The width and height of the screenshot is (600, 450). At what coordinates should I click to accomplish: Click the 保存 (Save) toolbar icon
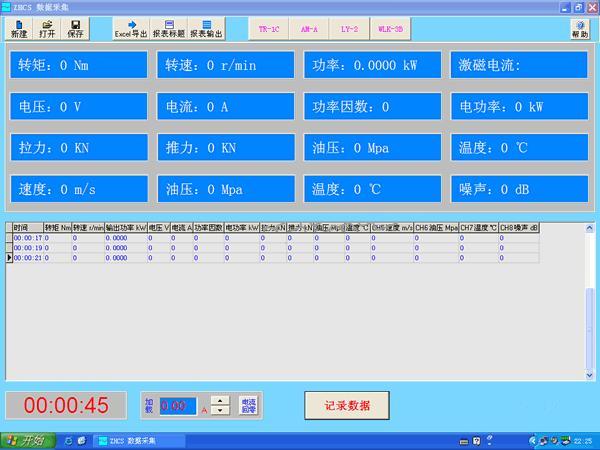tap(75, 28)
